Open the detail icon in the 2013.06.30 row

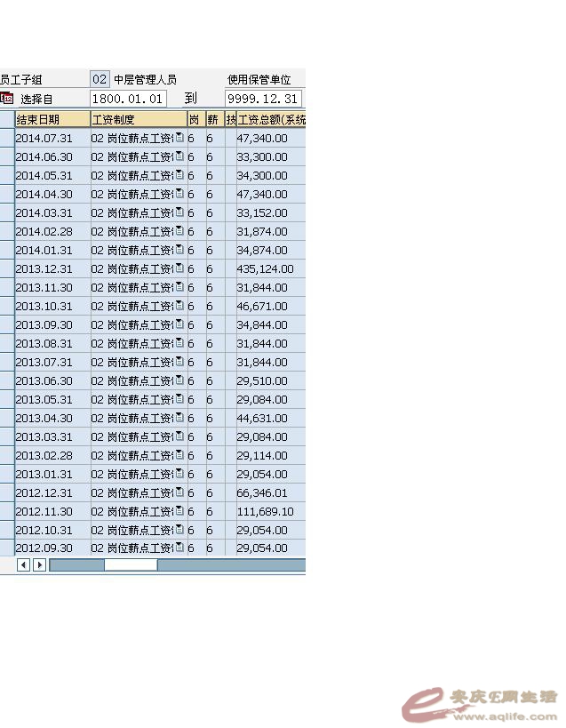tap(179, 380)
